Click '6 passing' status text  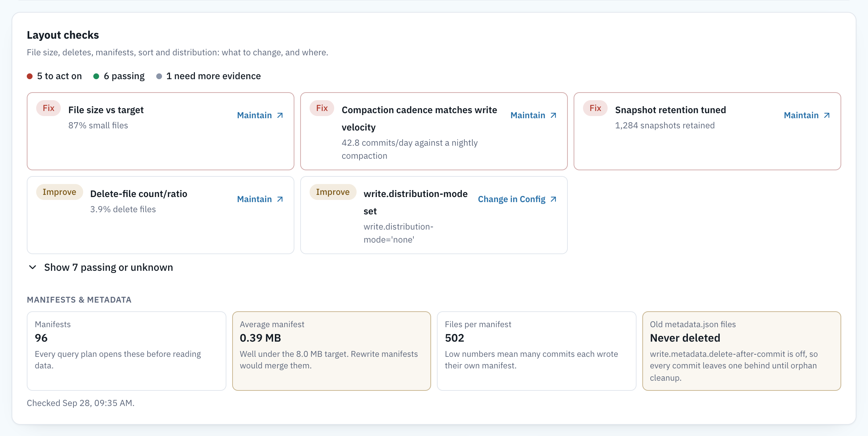(x=124, y=76)
